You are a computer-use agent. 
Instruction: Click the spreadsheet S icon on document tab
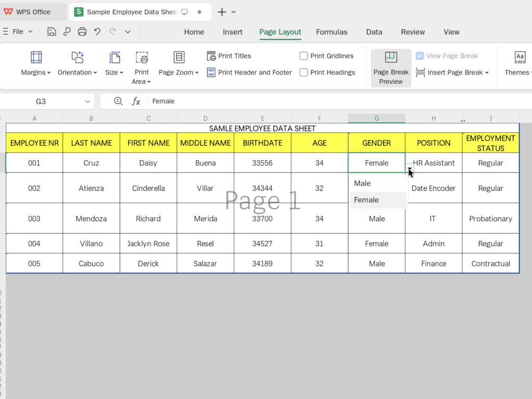click(x=79, y=12)
